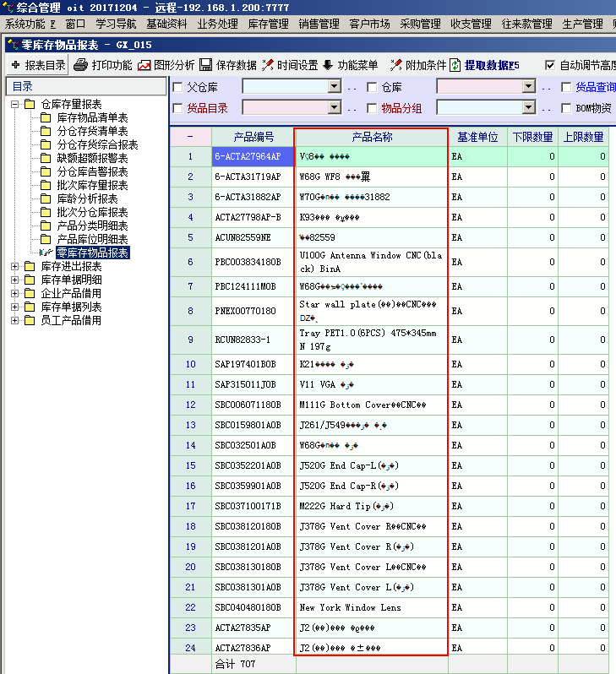616x674 pixels.
Task: Open the 销售管理 menu
Action: (319, 24)
